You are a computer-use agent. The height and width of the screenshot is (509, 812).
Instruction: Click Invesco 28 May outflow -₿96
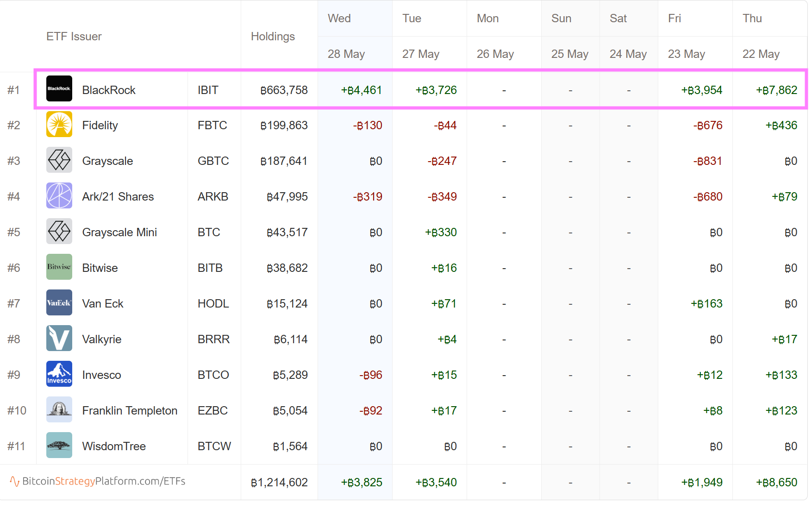[x=371, y=375]
